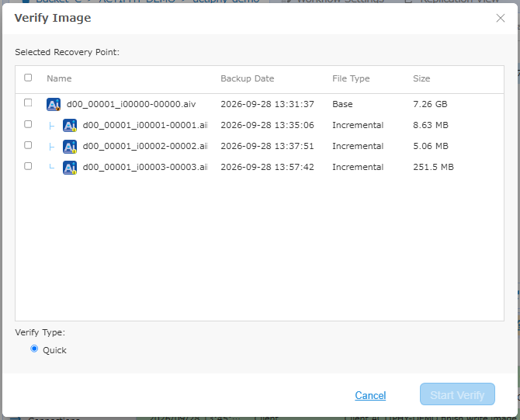This screenshot has width=520, height=420.
Task: Click the icon of incremental file i00001-00001
Action: click(x=70, y=126)
